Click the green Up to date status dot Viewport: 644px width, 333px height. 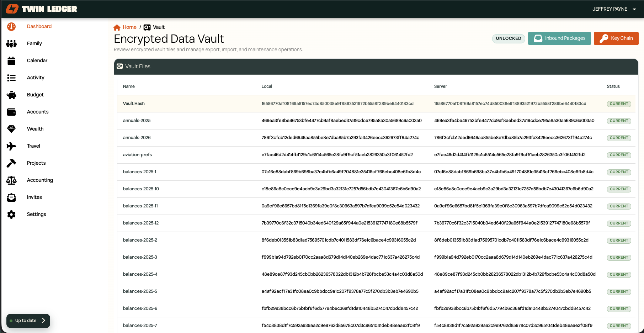(11, 321)
